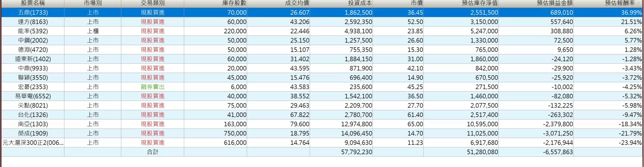This screenshot has width=644, height=167.
Task: Click net value 11,025,000
Action: pos(482,133)
